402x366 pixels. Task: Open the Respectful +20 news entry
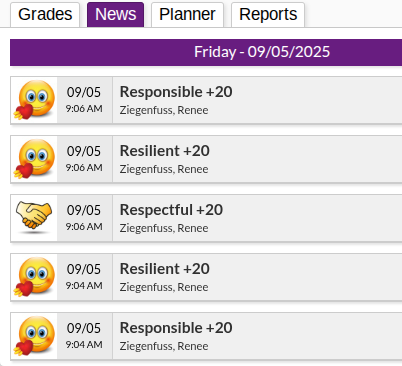[206, 218]
